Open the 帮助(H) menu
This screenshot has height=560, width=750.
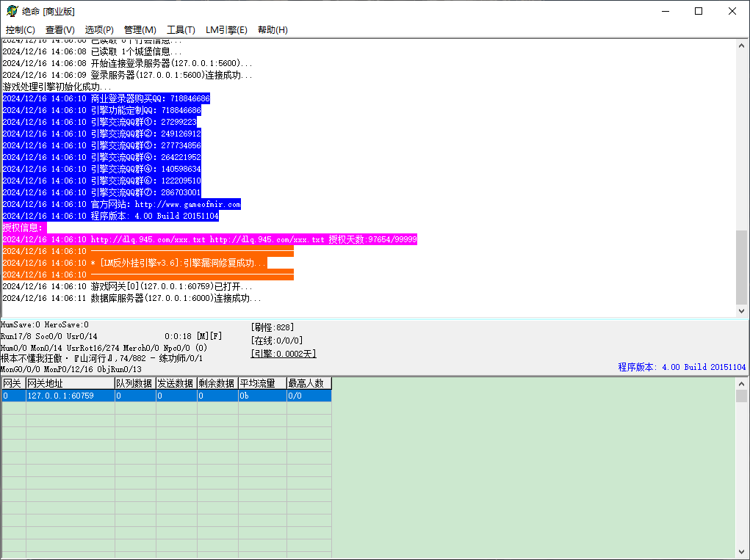click(x=273, y=29)
